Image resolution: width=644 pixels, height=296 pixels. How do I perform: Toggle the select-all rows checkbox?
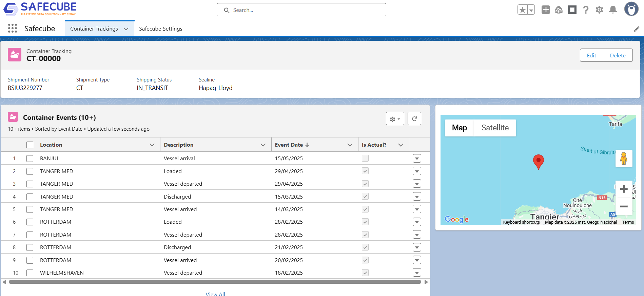point(30,145)
